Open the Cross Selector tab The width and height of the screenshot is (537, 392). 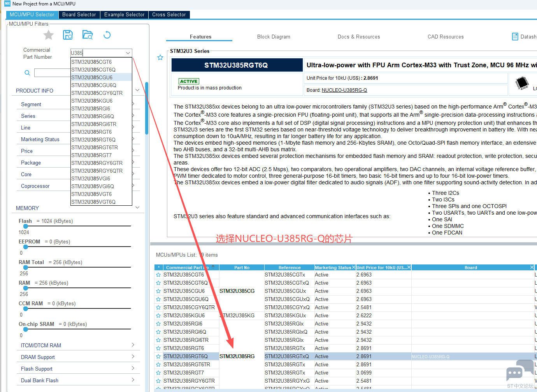[169, 15]
